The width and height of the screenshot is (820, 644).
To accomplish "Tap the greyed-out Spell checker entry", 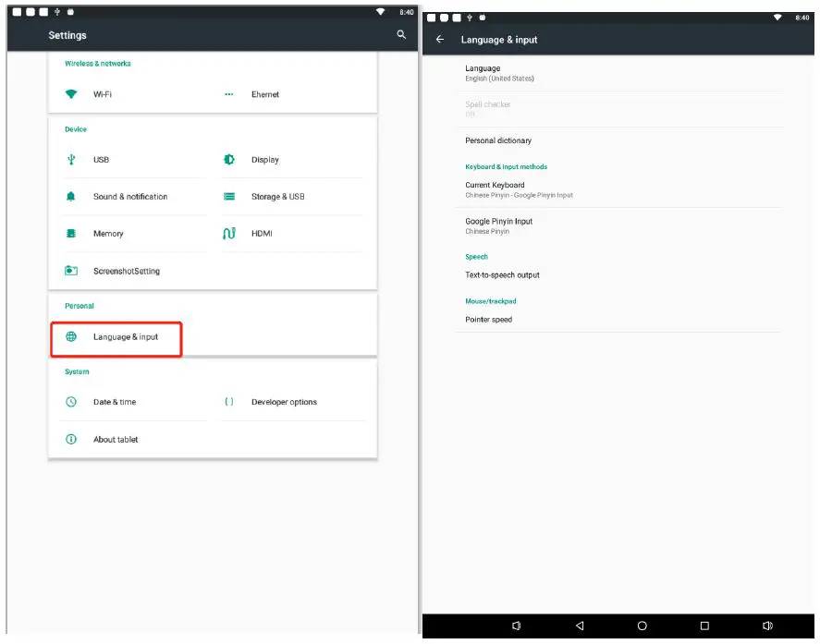I will (619, 109).
